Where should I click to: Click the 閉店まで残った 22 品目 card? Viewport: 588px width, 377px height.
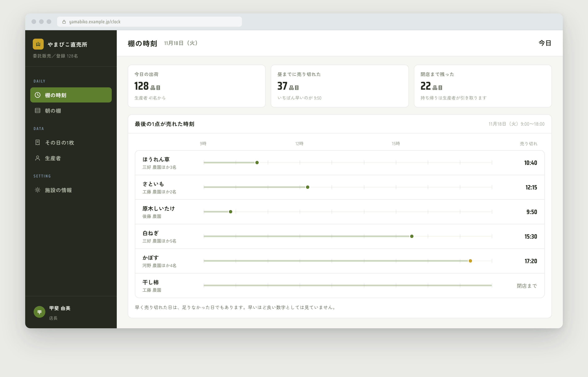point(483,86)
